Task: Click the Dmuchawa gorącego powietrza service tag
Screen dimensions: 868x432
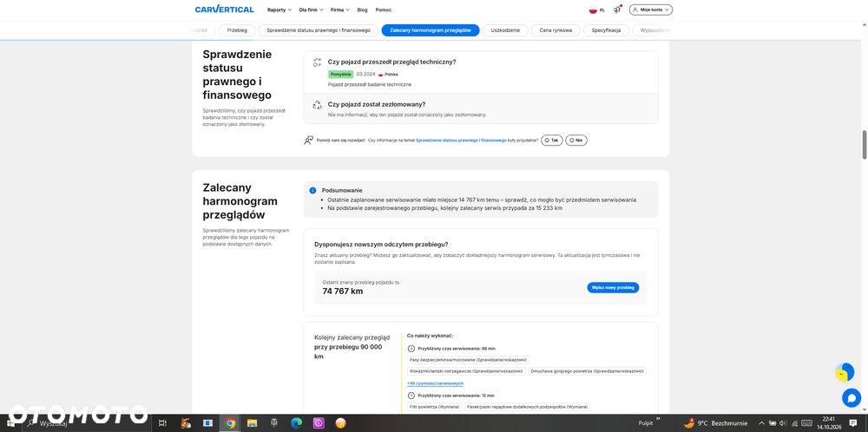Action: click(x=588, y=371)
